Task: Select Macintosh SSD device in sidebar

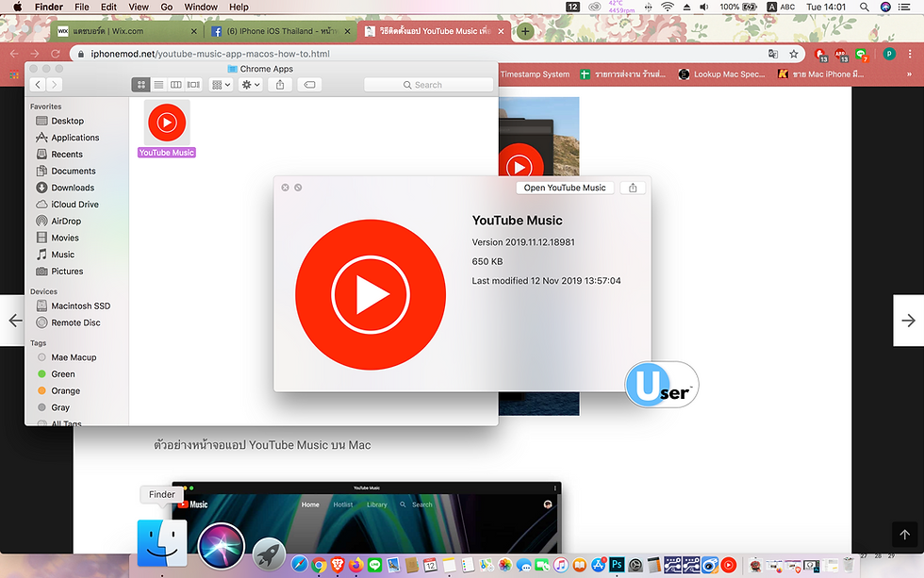Action: pos(80,306)
